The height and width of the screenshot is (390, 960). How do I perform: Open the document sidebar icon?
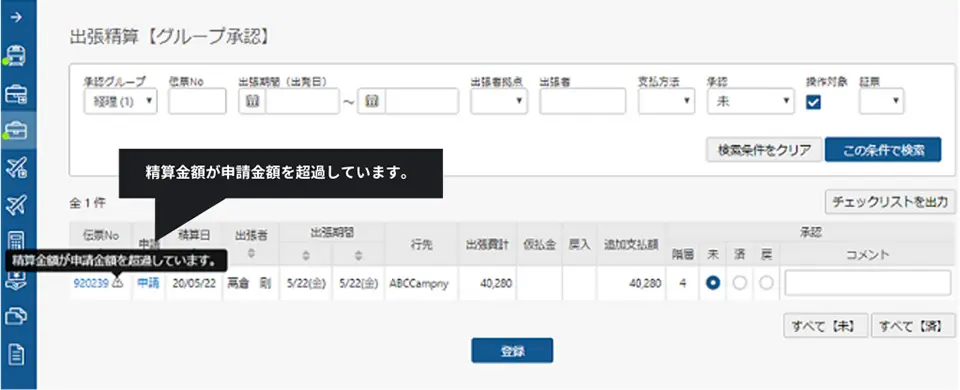(17, 354)
